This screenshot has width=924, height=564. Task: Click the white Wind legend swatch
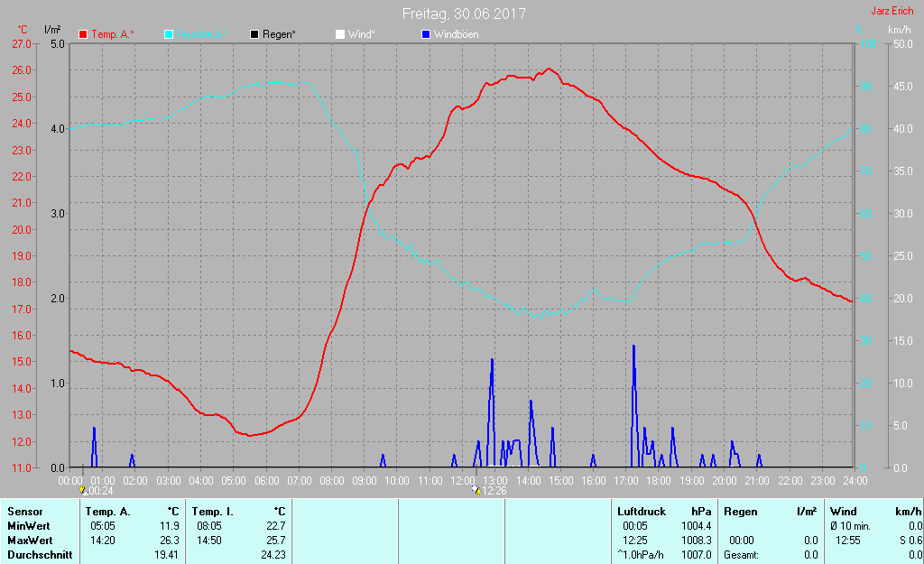[340, 34]
